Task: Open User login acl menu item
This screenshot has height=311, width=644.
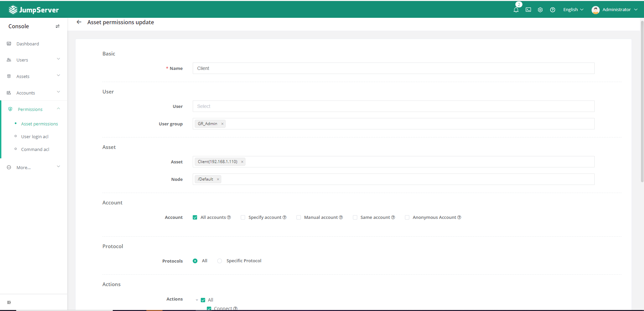Action: pos(35,137)
